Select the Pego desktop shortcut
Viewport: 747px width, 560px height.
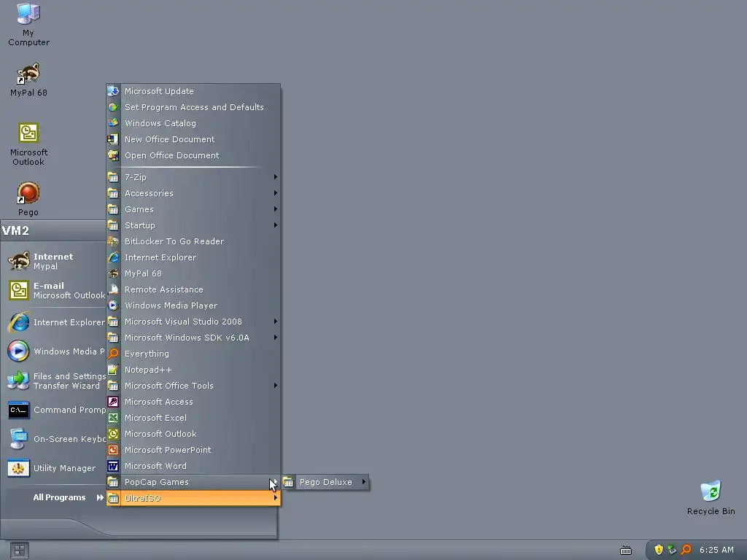coord(28,200)
